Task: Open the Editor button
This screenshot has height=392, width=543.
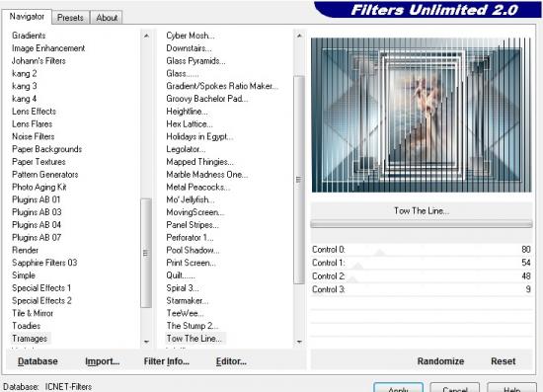Action: (231, 361)
